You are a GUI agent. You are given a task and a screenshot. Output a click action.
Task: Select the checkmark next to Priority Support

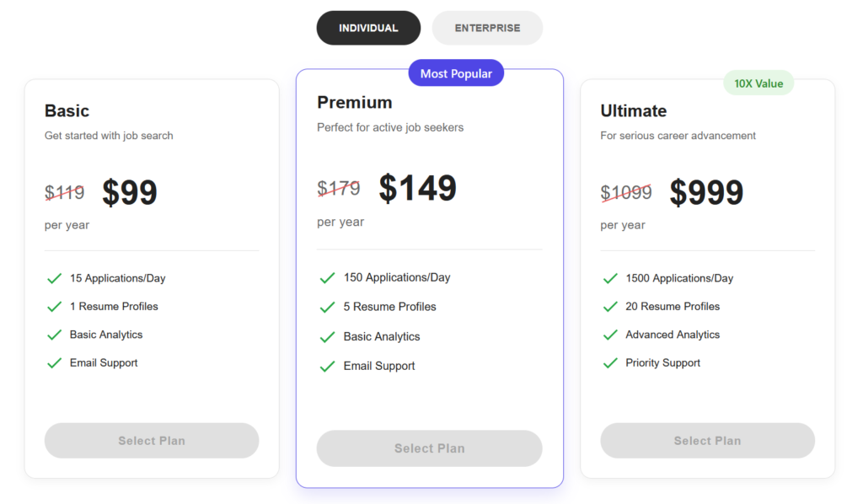[611, 362]
